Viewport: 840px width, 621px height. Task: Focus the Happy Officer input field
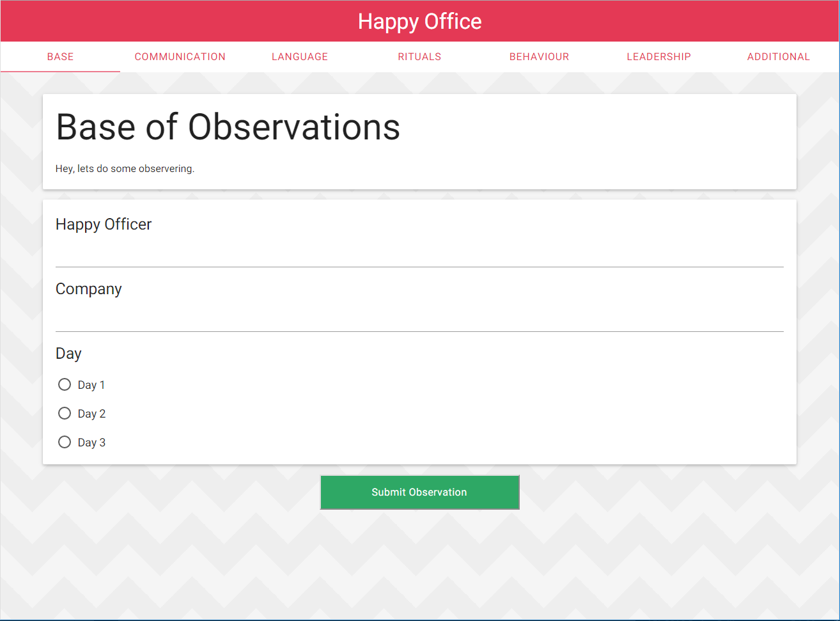[x=419, y=254]
